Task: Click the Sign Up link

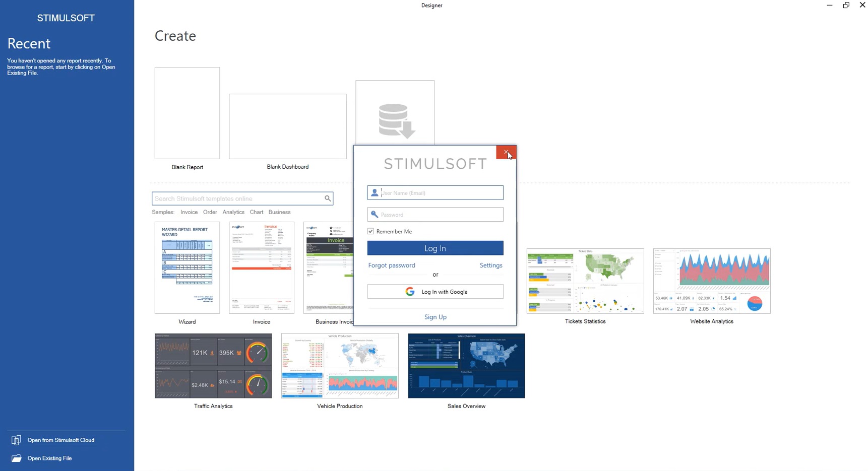Action: tap(436, 317)
